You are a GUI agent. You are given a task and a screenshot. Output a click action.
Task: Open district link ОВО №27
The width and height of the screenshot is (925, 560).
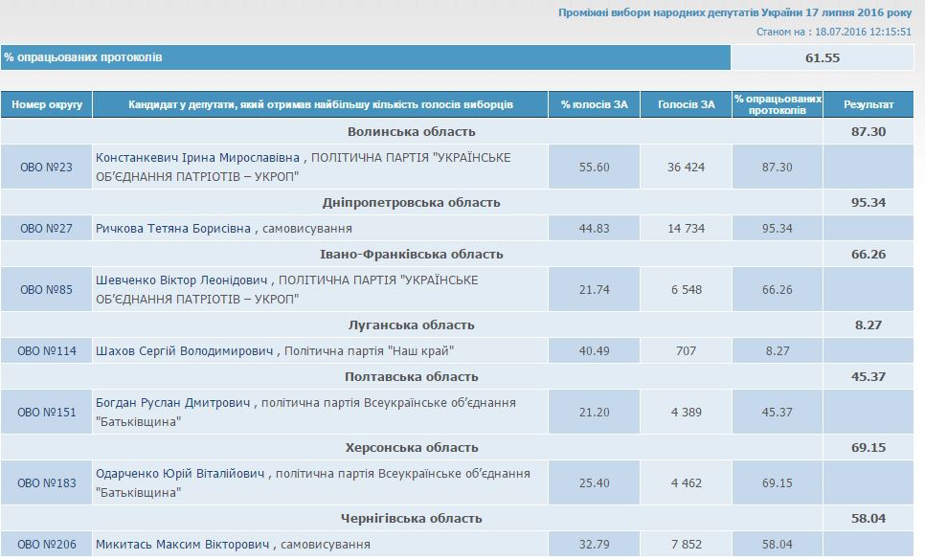coord(46,229)
